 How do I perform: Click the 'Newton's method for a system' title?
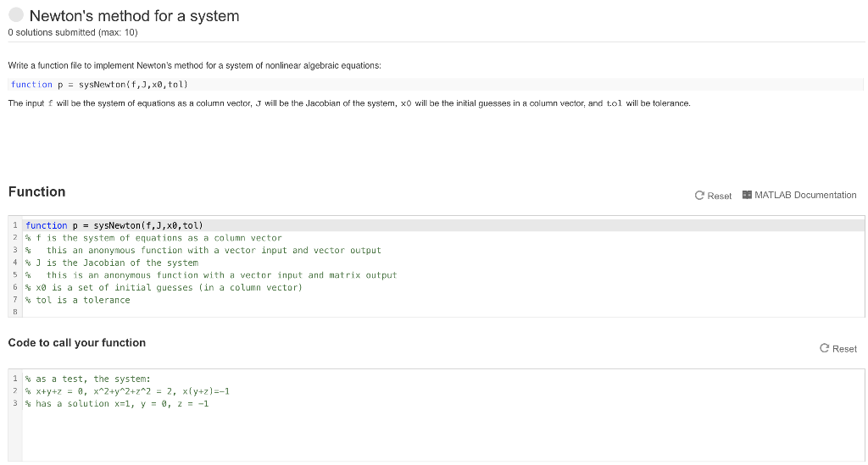(135, 16)
